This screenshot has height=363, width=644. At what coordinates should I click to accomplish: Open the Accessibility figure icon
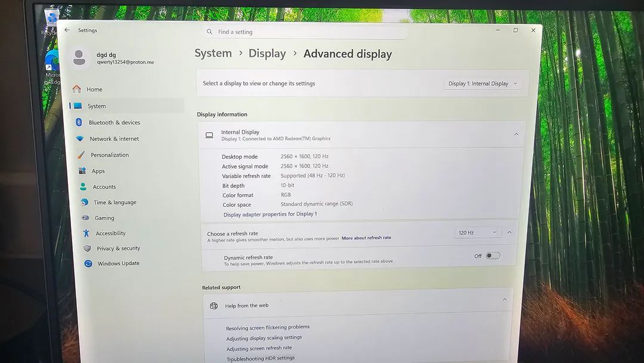point(86,233)
